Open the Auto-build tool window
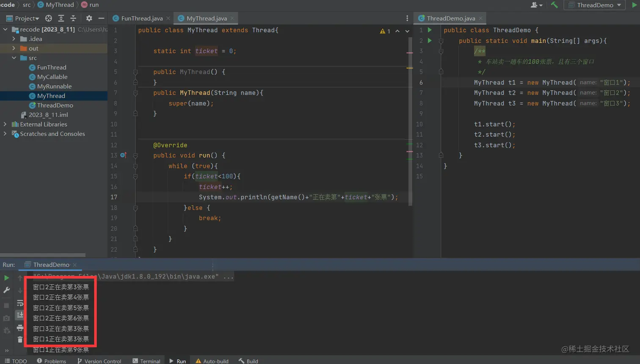640x364 pixels. coord(212,361)
